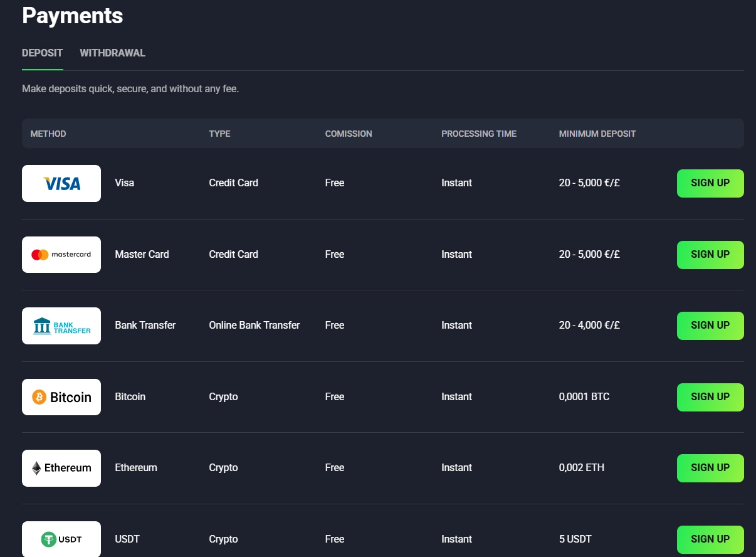Select the 'USDT' method name text
This screenshot has height=557, width=756.
[x=127, y=539]
